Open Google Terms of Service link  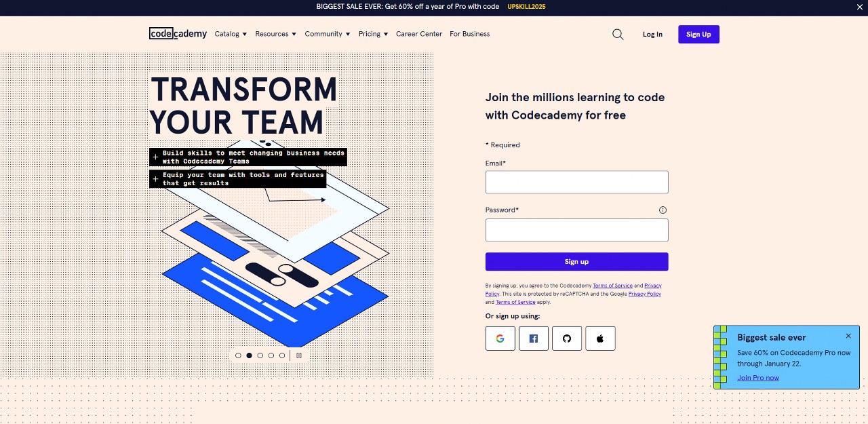tap(515, 303)
